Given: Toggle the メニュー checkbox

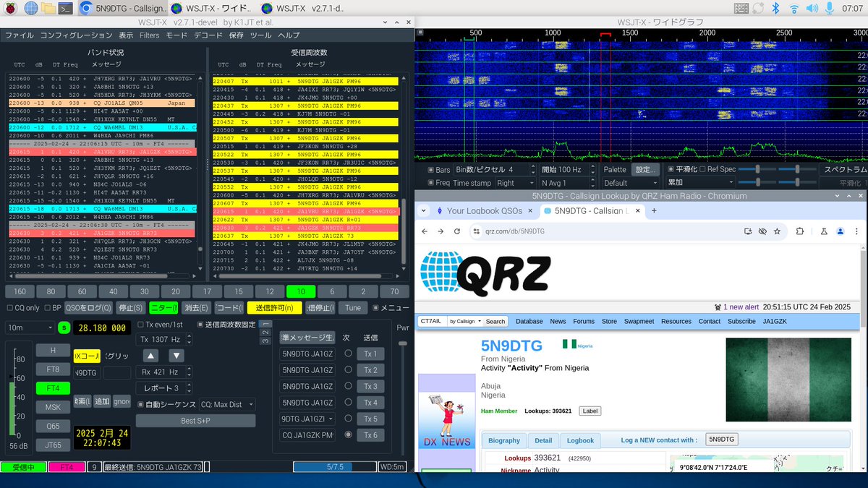Looking at the screenshot, I should pyautogui.click(x=375, y=308).
